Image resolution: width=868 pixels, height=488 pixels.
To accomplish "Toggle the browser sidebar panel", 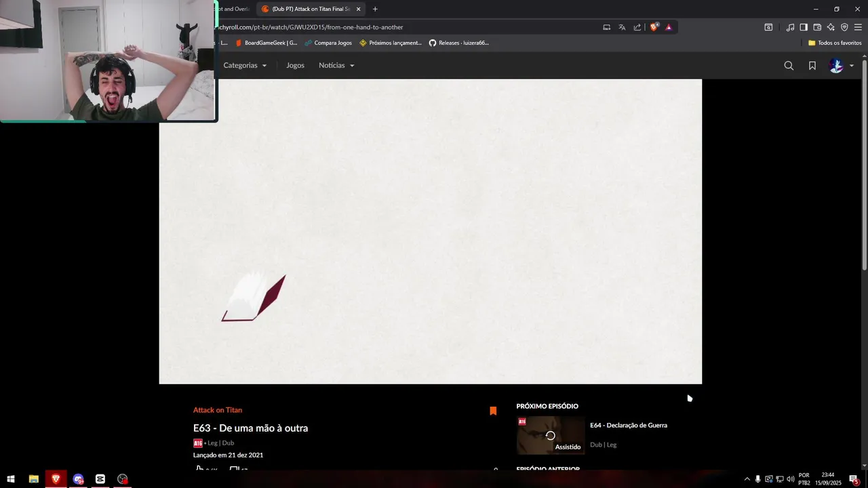I will [804, 27].
